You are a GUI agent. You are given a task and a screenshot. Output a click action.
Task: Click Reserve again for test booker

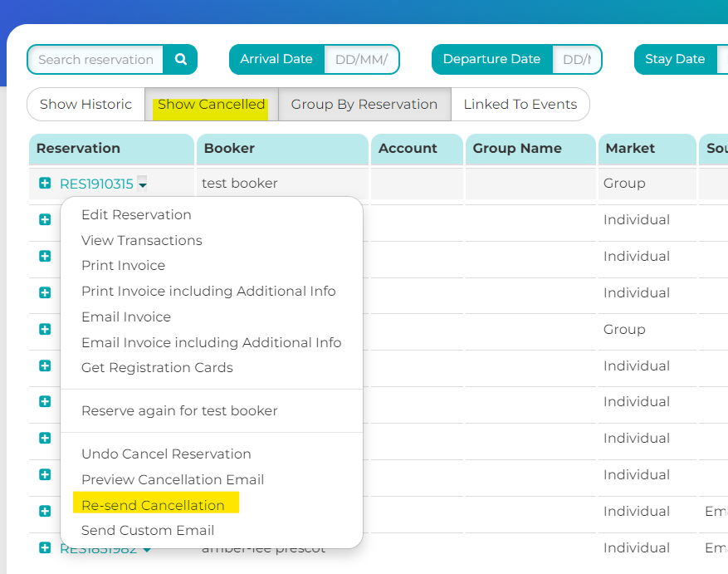(x=179, y=411)
